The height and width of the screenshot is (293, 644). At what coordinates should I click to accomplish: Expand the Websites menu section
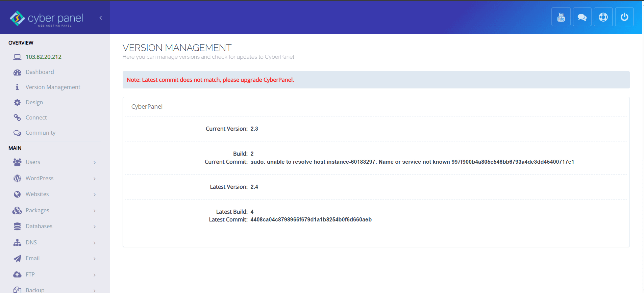tap(37, 194)
